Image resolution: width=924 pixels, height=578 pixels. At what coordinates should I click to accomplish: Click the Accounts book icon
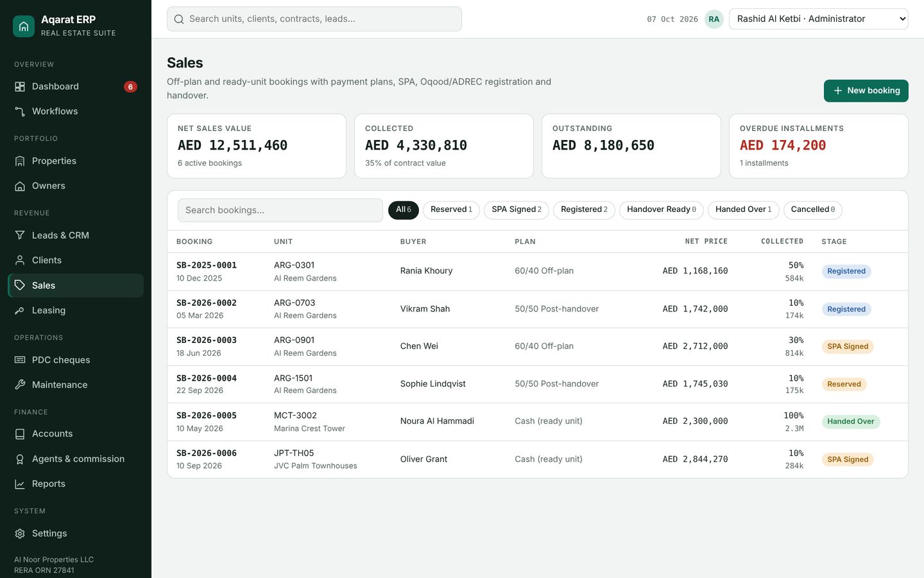tap(20, 434)
